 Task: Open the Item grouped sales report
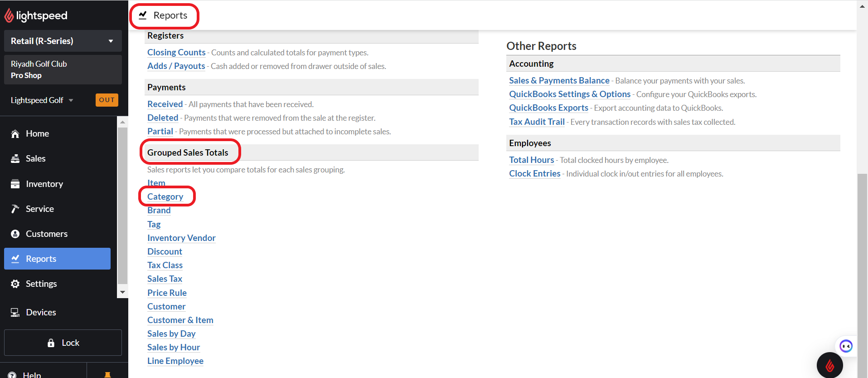click(x=156, y=183)
